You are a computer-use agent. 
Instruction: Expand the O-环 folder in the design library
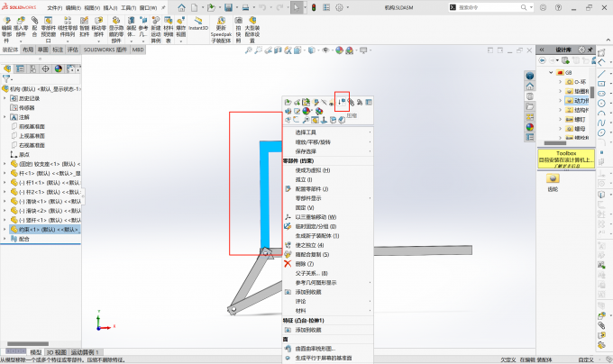pos(560,82)
